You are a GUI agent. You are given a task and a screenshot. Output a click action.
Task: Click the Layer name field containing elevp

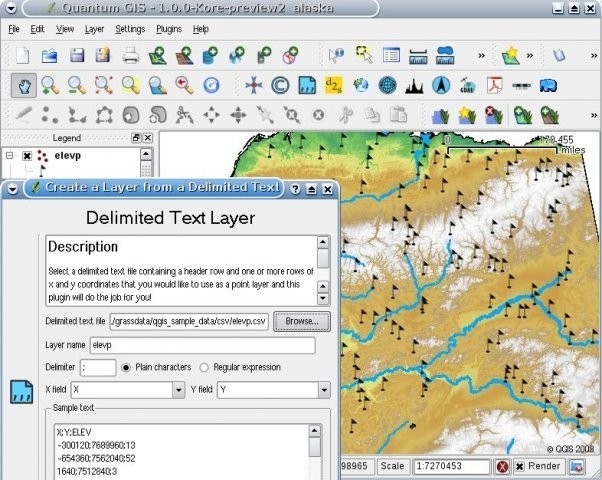pos(203,345)
